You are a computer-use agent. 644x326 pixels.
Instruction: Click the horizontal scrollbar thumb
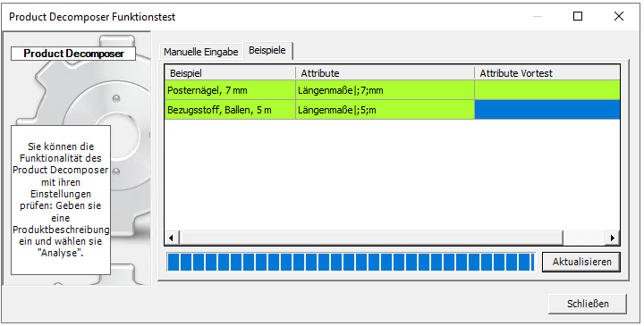(371, 238)
